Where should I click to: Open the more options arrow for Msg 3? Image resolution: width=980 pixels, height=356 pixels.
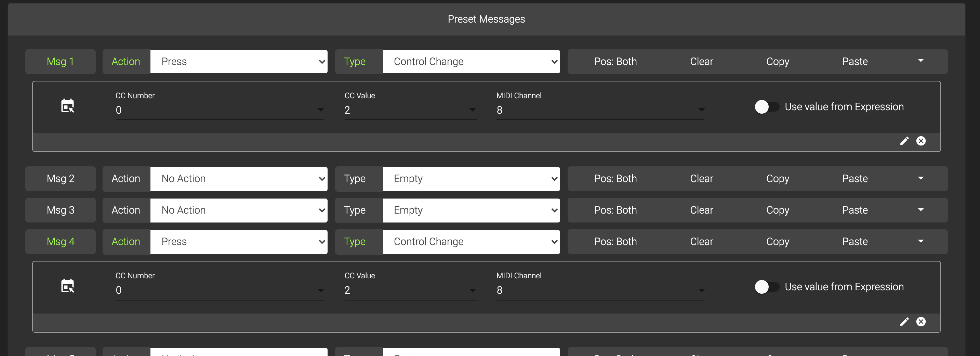coord(921,210)
